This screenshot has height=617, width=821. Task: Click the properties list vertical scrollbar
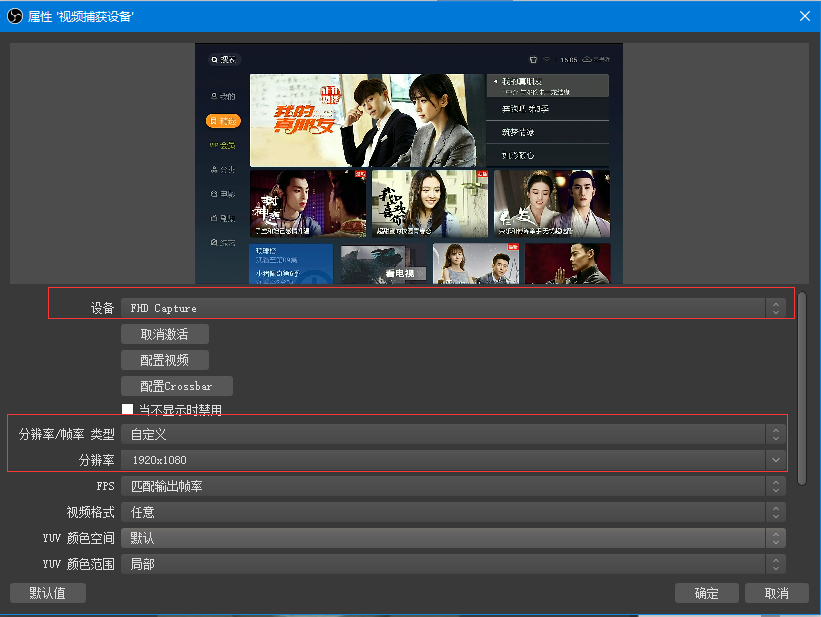click(802, 389)
